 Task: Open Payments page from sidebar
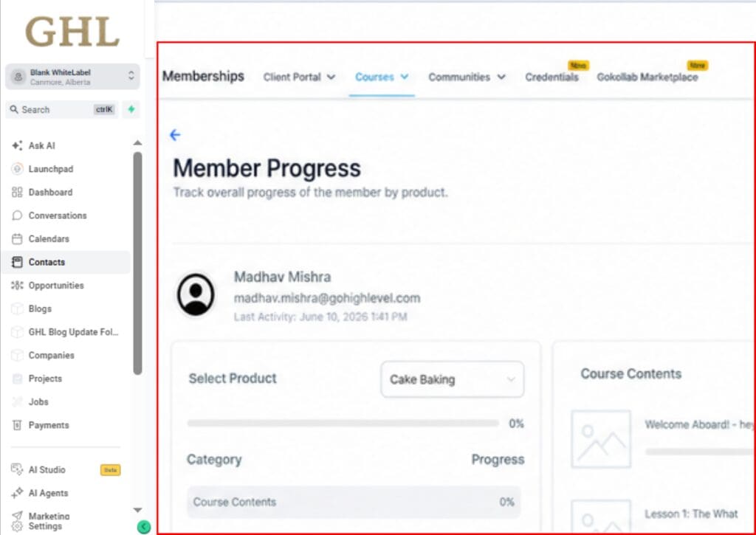(49, 425)
